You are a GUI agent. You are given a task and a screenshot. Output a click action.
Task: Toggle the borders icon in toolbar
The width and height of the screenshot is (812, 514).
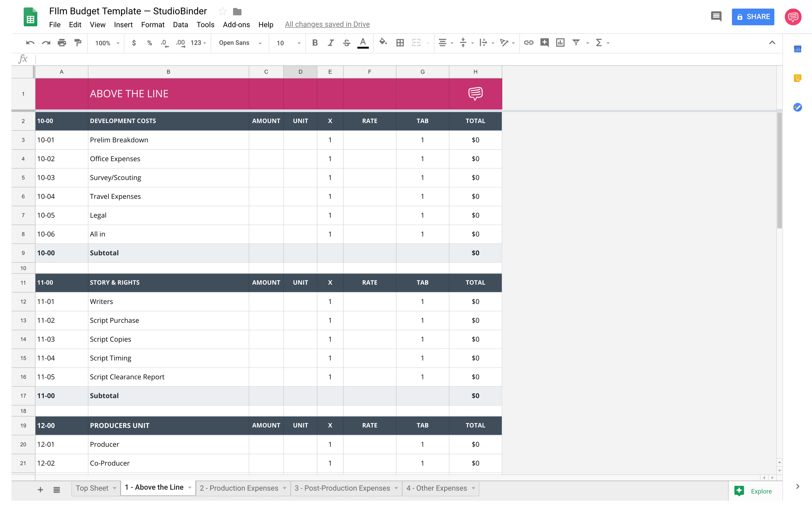pyautogui.click(x=400, y=42)
